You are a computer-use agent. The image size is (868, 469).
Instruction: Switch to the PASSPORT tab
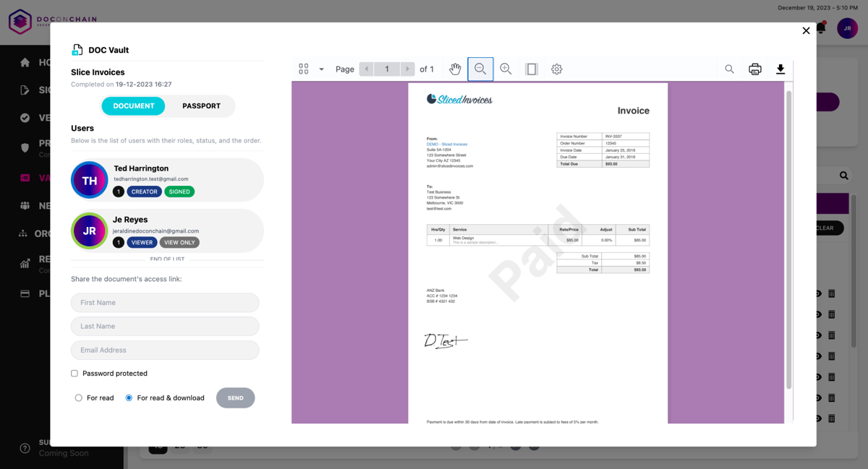200,106
